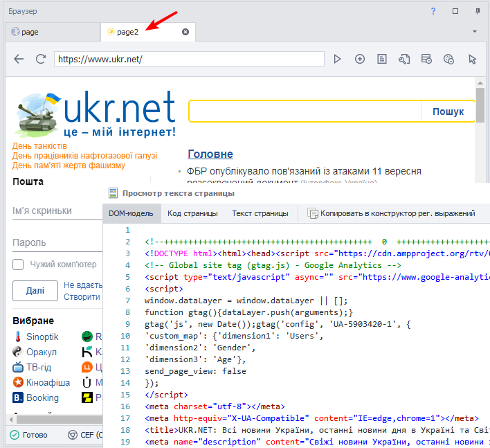Click the horizontal scrollbar of the page
The width and height of the screenshot is (490, 448).
59,420
